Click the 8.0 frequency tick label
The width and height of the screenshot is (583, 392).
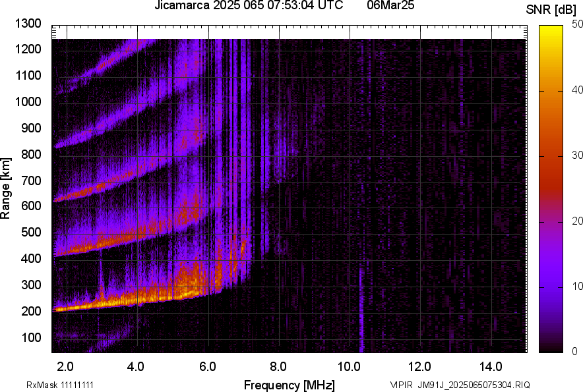click(278, 366)
